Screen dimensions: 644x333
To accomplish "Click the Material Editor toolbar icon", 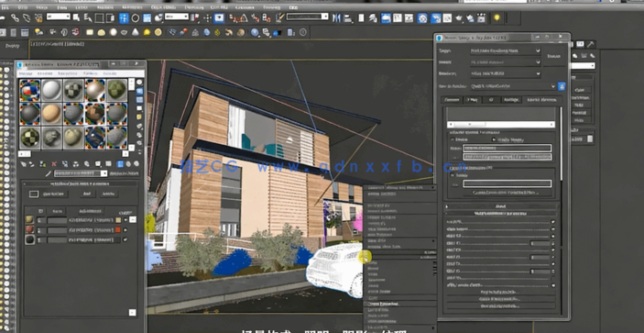I will [422, 17].
